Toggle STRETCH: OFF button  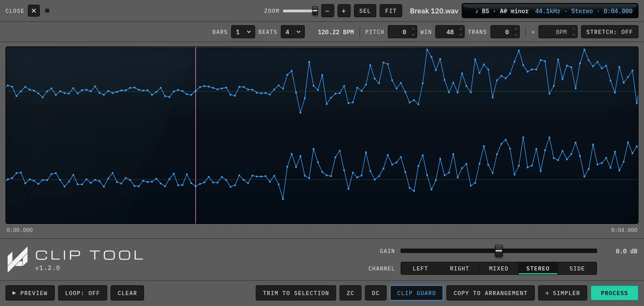[610, 32]
